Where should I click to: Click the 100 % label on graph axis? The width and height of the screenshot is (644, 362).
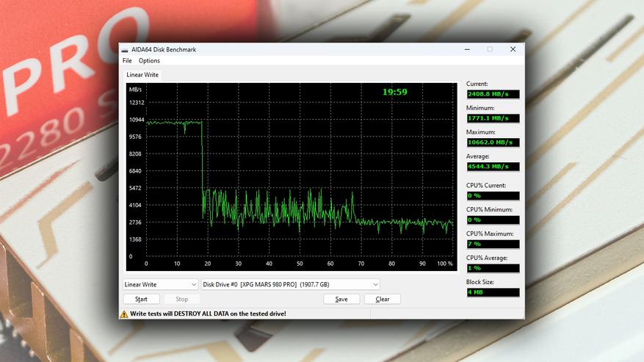tap(445, 264)
